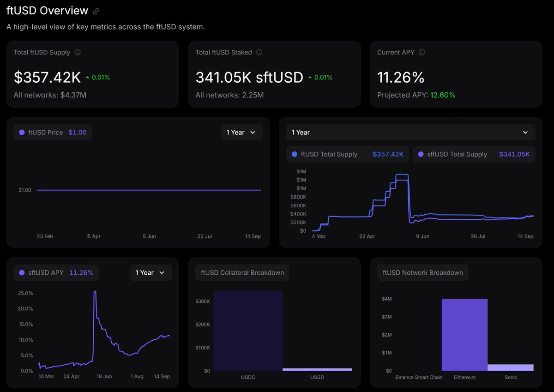Click the 25.0% axis label on APY chart
Image resolution: width=554 pixels, height=392 pixels.
click(x=25, y=293)
